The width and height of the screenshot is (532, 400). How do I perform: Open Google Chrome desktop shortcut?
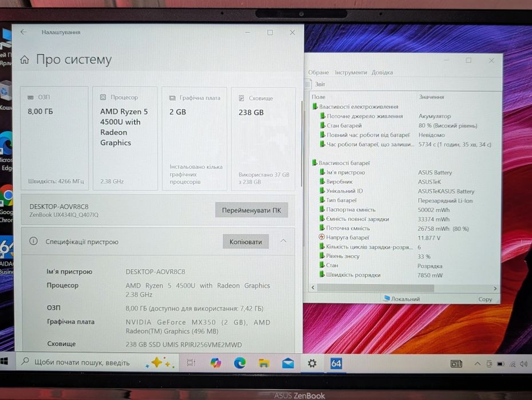6,203
